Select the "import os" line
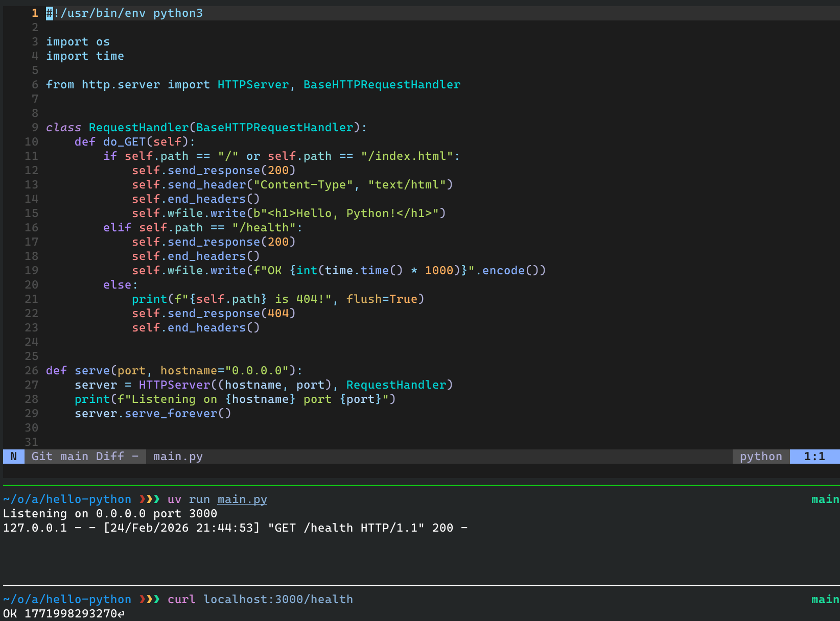840x621 pixels. [x=78, y=42]
